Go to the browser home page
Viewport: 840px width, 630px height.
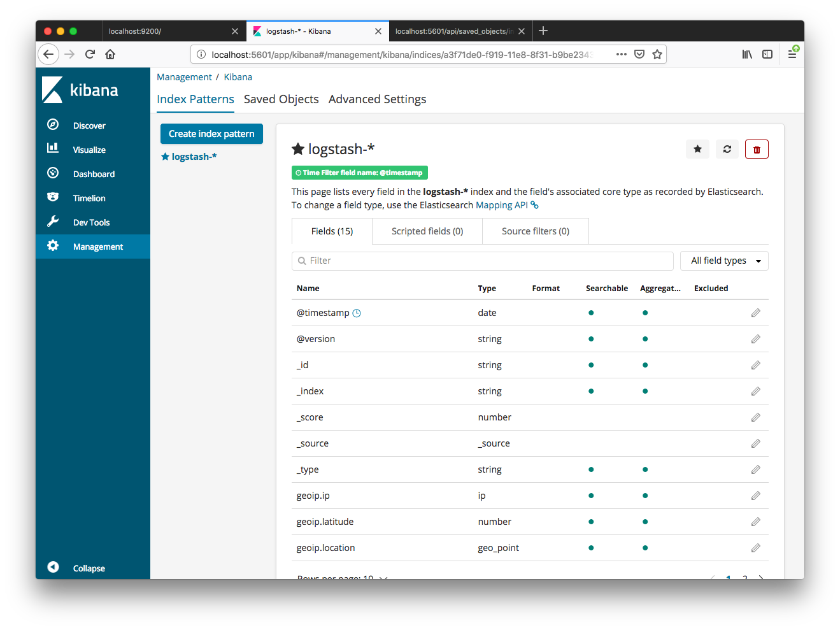click(x=110, y=54)
